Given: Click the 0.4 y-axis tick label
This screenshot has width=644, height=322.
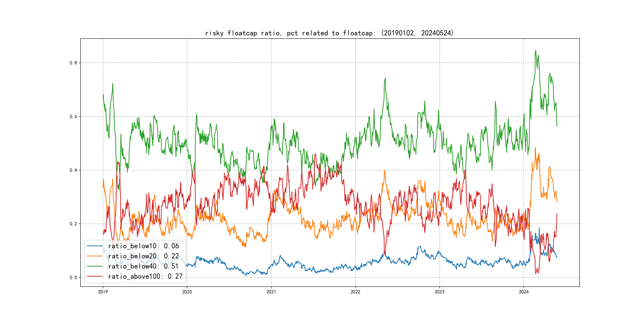Looking at the screenshot, I should 73,170.
